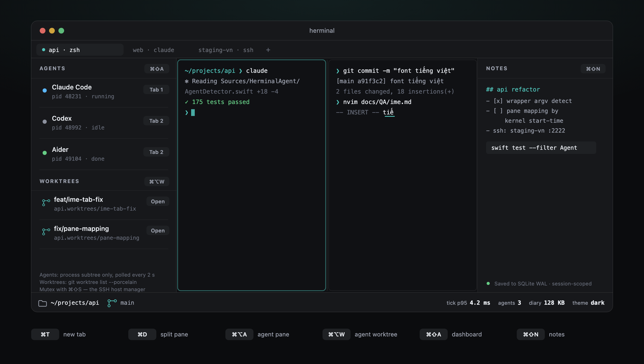Viewport: 644px width, 364px height.
Task: Click the herminal window title
Action: [322, 31]
